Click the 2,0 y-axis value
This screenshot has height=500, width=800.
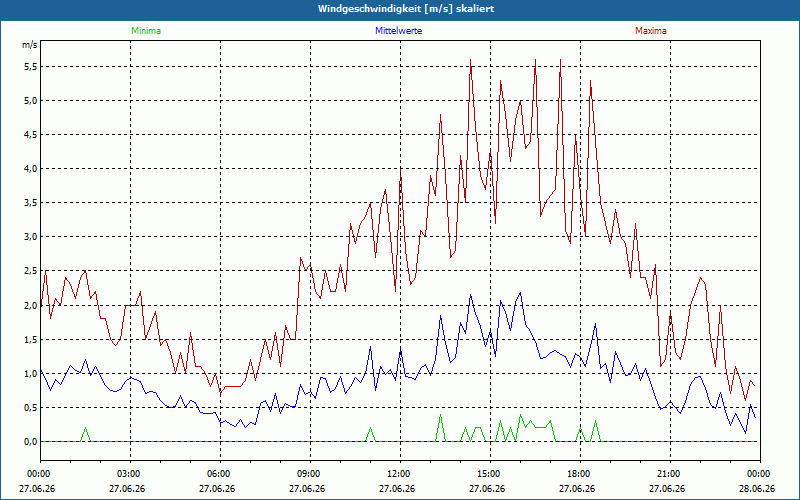coord(31,305)
